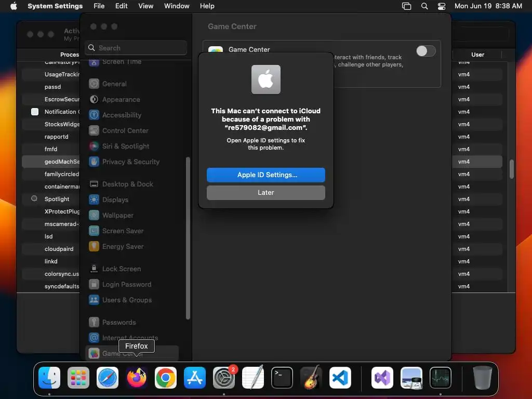This screenshot has height=399, width=532.
Task: Select linkd process in Activity Monitor
Action: (x=51, y=262)
